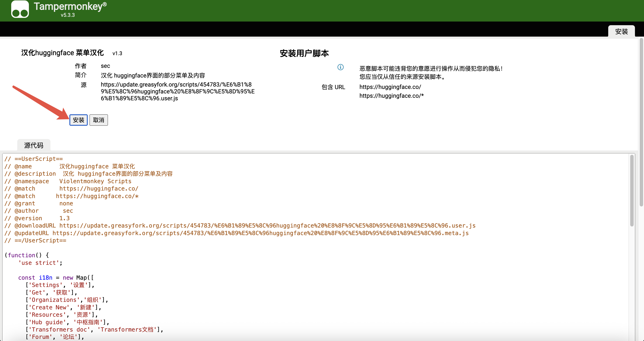The image size is (644, 341).
Task: Open the 源代码 source code tab
Action: pyautogui.click(x=34, y=145)
